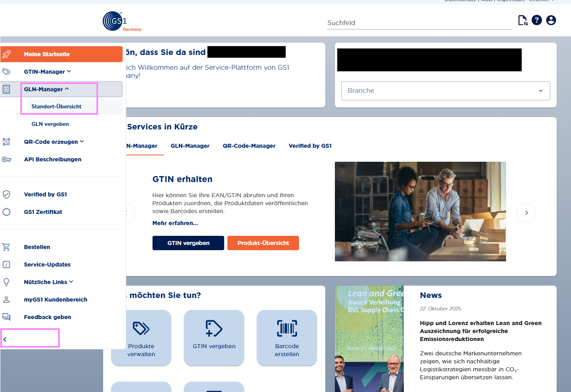Click the news date 22. Oktober 2025
This screenshot has height=392, width=571.
click(x=440, y=309)
